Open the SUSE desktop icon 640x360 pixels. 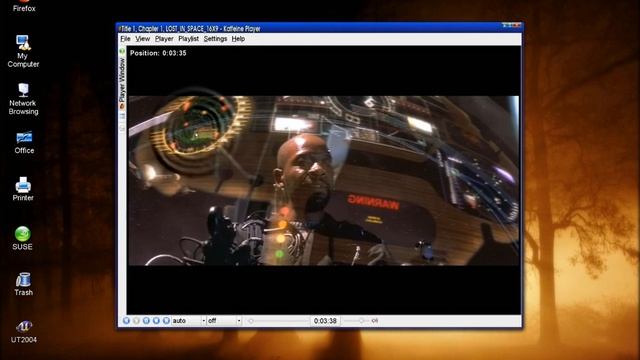pyautogui.click(x=22, y=238)
